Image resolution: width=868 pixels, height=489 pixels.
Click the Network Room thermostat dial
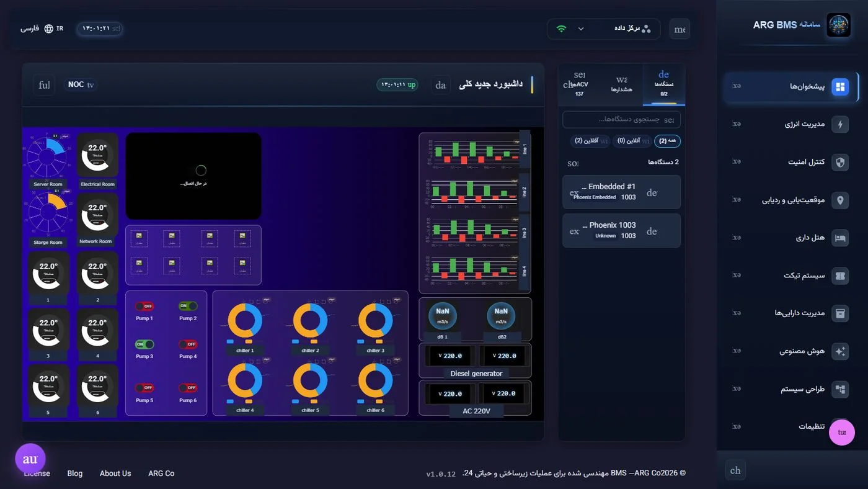coord(96,214)
